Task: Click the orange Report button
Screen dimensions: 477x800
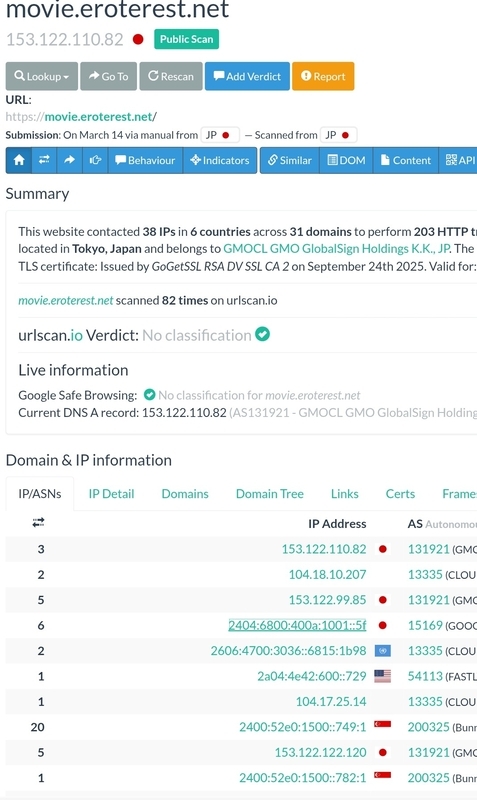Action: [323, 76]
